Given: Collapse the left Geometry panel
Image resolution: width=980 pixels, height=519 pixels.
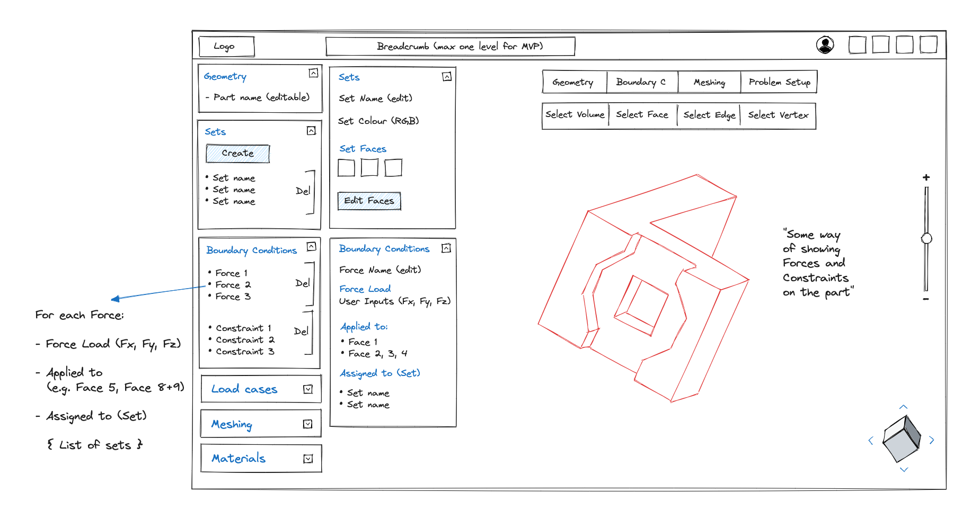Looking at the screenshot, I should tap(313, 73).
